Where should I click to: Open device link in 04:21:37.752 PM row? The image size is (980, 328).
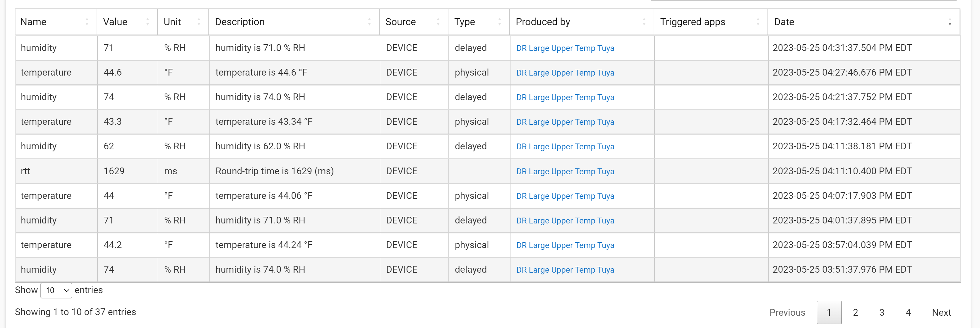point(565,98)
